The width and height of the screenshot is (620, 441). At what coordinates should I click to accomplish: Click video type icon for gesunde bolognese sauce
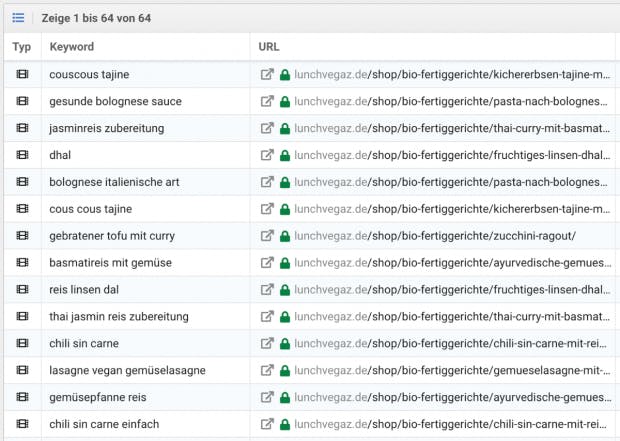[x=22, y=101]
